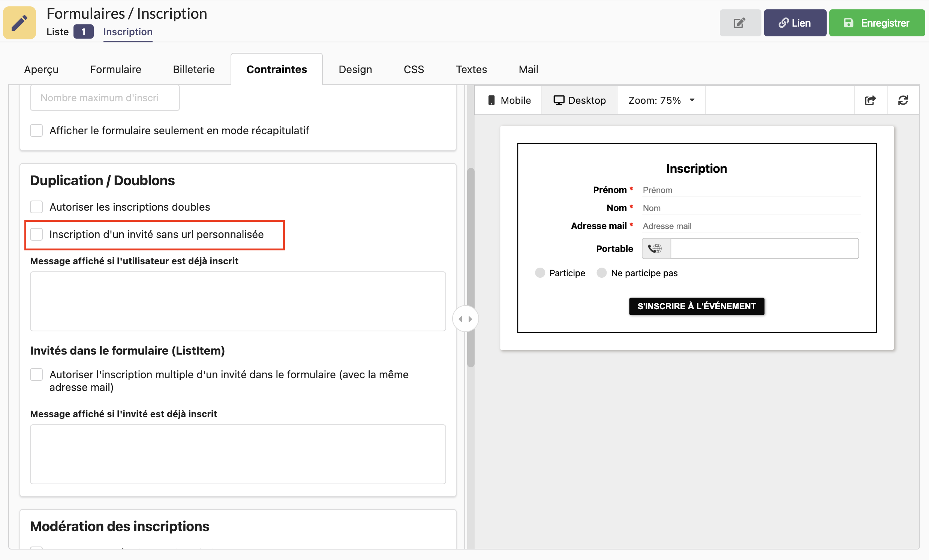The height and width of the screenshot is (560, 929).
Task: Enable Autoriser les inscriptions doubles checkbox
Action: [37, 207]
